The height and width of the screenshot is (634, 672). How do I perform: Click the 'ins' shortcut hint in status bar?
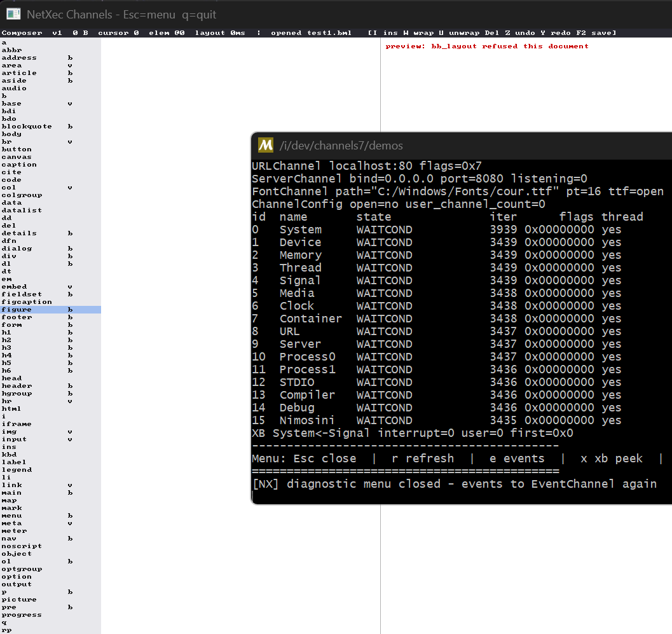(x=386, y=32)
